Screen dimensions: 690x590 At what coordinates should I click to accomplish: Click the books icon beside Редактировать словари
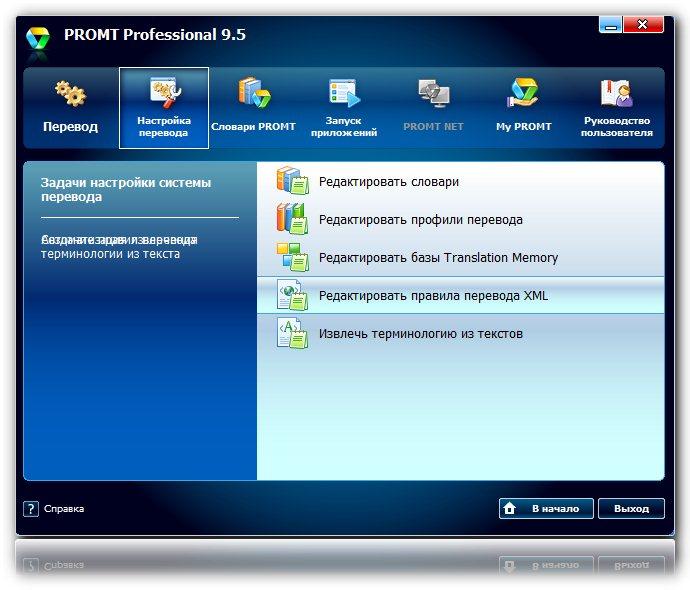[x=292, y=182]
